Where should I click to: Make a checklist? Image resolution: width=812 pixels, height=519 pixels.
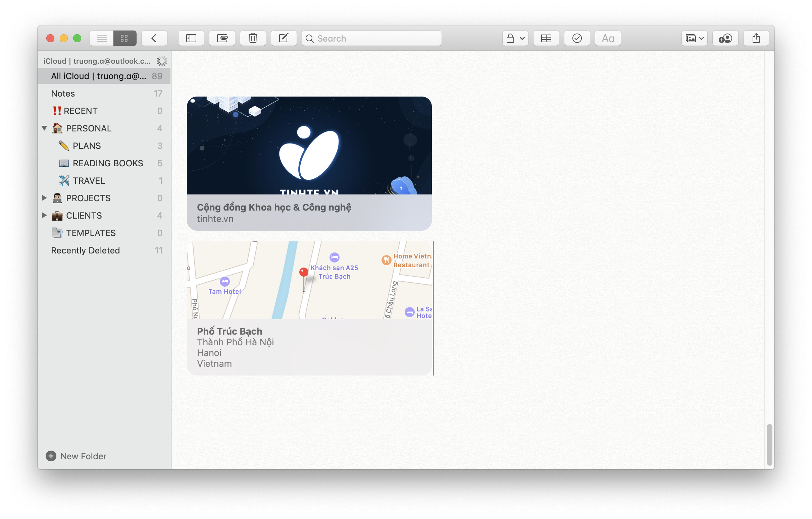pyautogui.click(x=577, y=38)
